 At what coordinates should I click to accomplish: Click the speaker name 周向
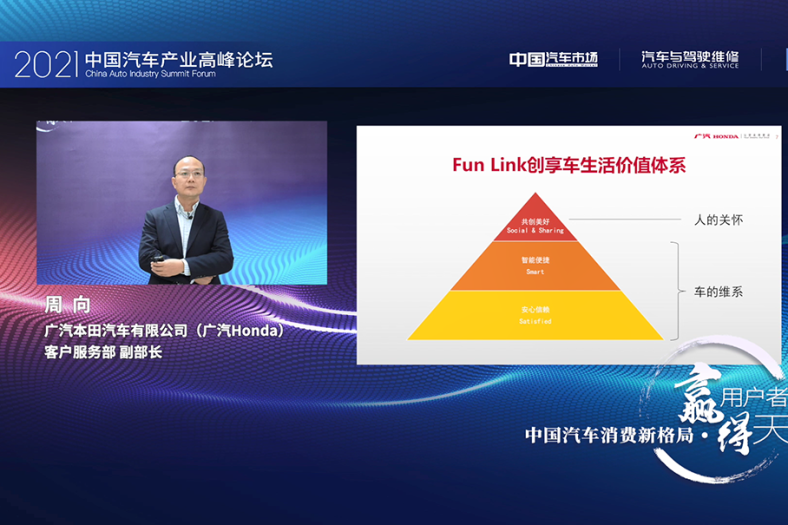[x=67, y=304]
